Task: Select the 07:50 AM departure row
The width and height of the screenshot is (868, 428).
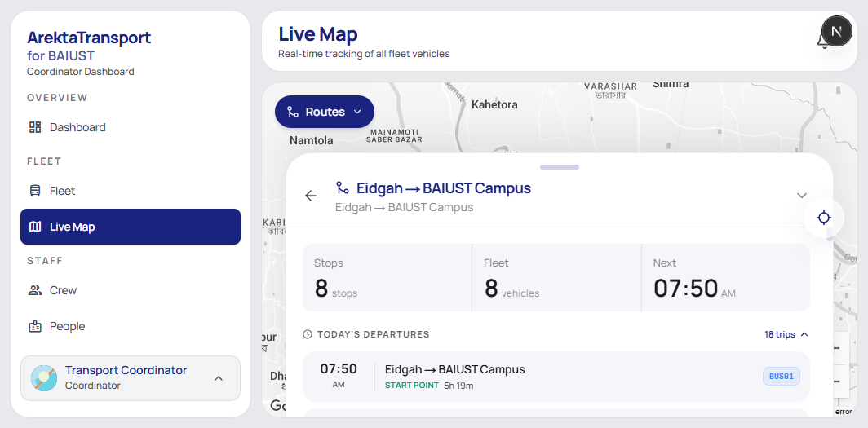Action: [x=556, y=377]
